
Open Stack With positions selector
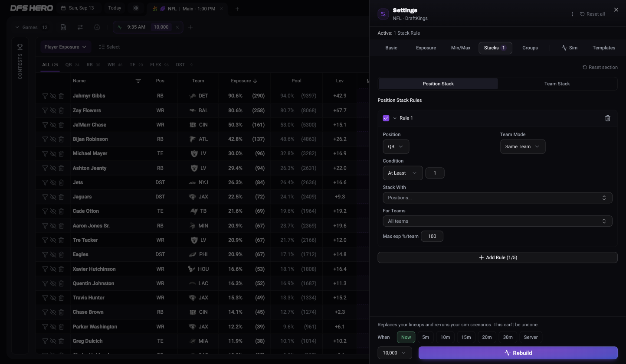497,198
